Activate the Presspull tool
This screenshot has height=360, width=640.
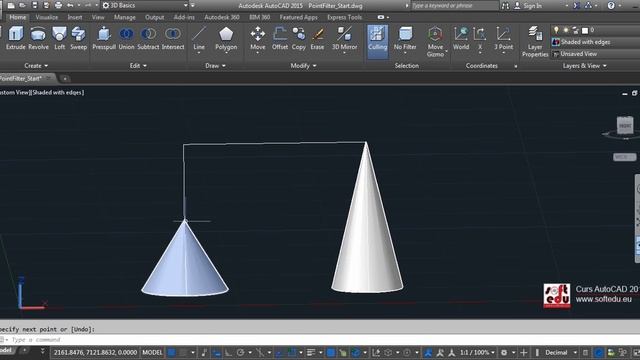coord(104,39)
